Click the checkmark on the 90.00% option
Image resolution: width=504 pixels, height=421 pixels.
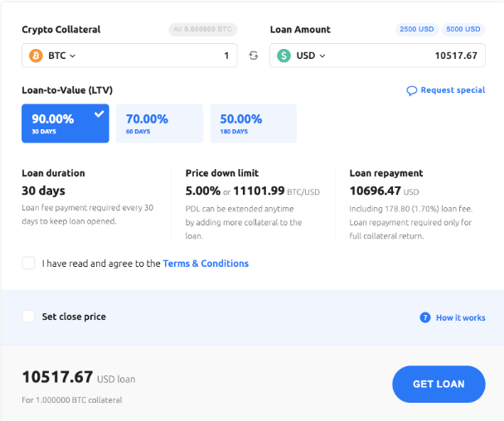point(99,114)
